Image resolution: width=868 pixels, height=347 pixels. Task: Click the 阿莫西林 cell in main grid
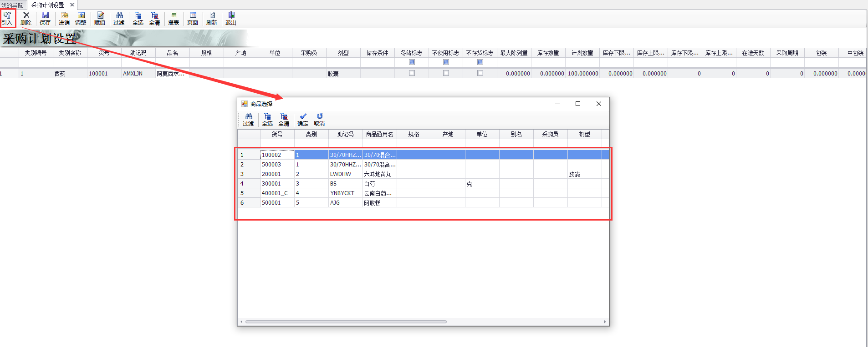pyautogui.click(x=172, y=73)
